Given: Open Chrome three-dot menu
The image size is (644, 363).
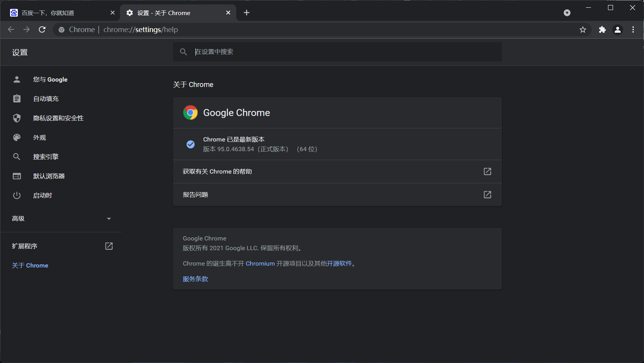Looking at the screenshot, I should pos(633,30).
